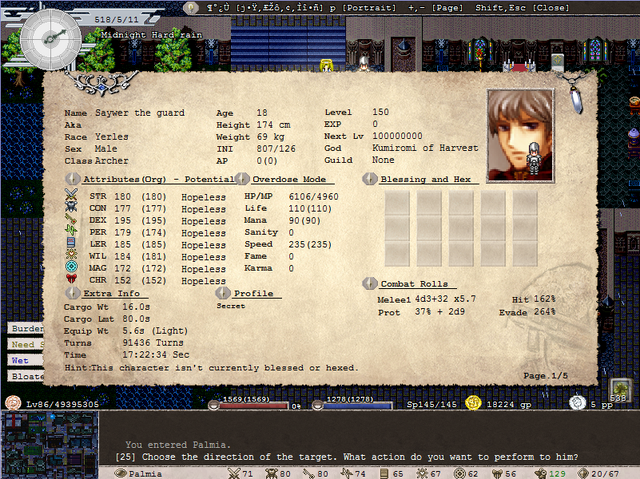The image size is (640, 479).
Task: Click the Class value Archer
Action: [111, 161]
